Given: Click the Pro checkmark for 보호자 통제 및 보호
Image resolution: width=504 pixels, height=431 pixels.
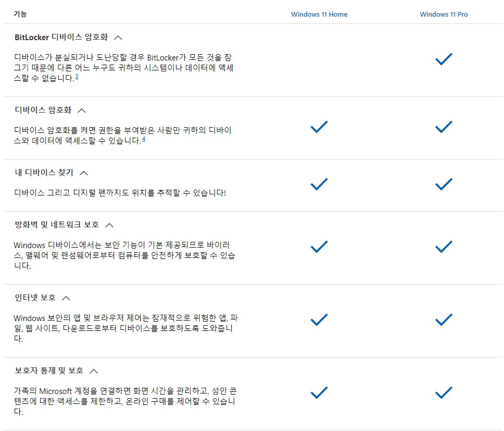Looking at the screenshot, I should 444,393.
